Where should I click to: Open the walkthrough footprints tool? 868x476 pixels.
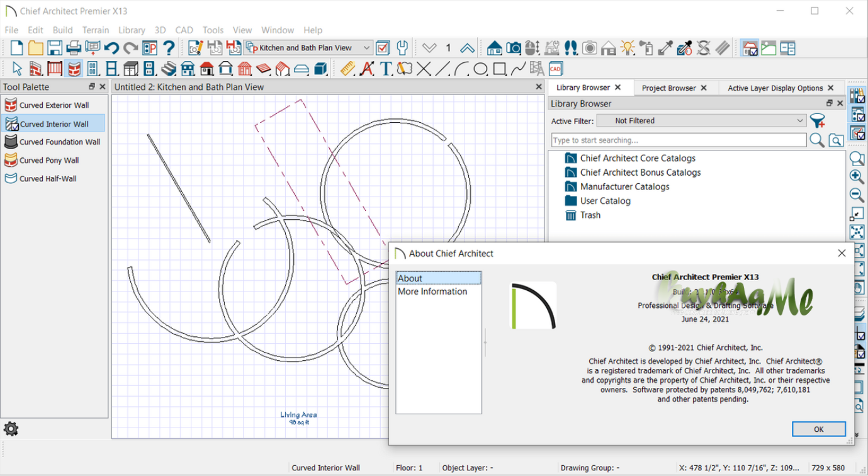point(570,48)
